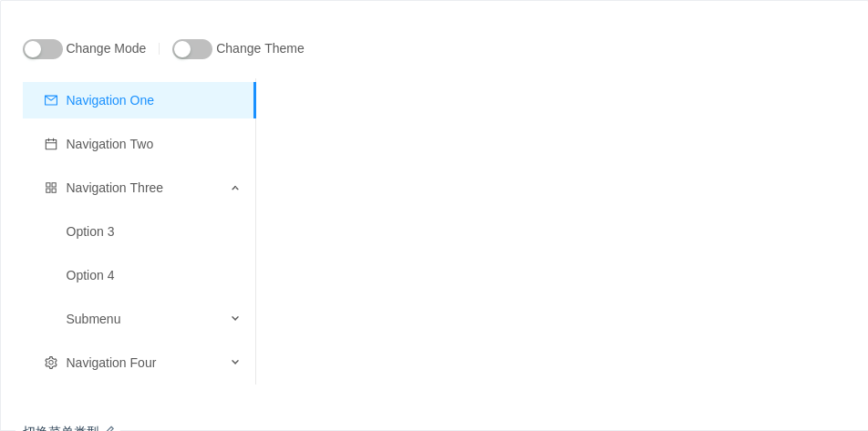This screenshot has width=868, height=431.
Task: Select the Navigation Two menu item
Action: (x=139, y=144)
